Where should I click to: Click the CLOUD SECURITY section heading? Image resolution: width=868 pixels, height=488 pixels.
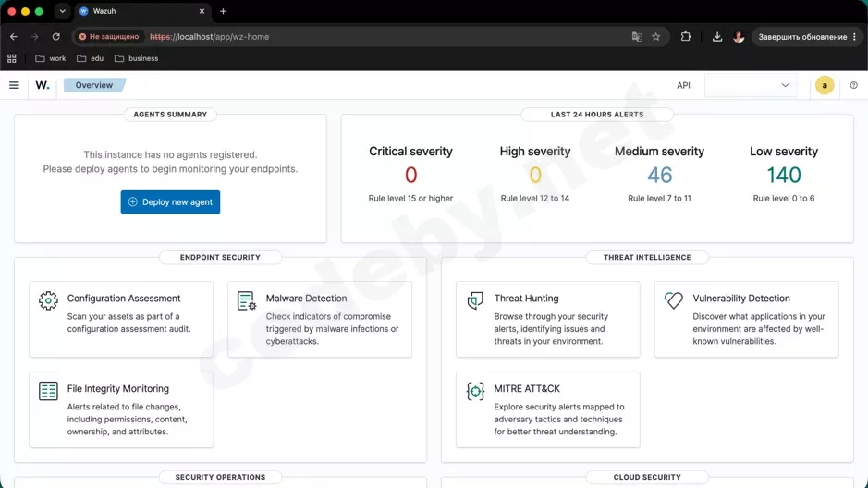pyautogui.click(x=647, y=477)
